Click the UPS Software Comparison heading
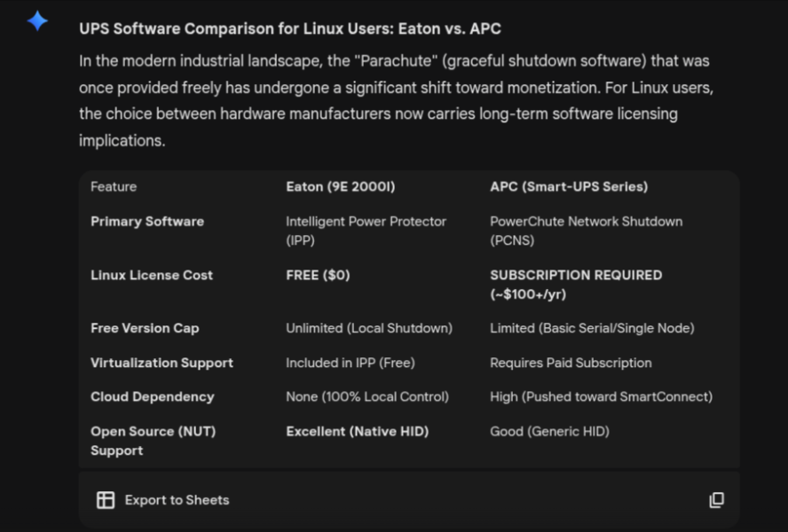 289,28
